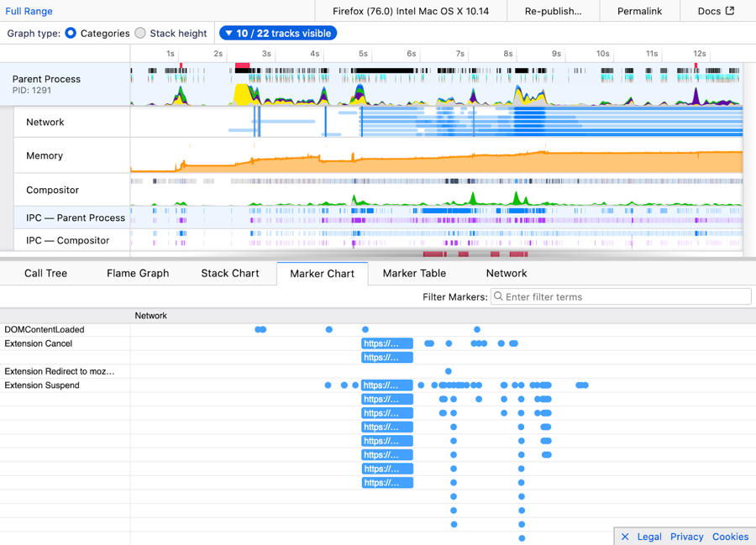Select the Marker Chart tab
756x545 pixels.
[322, 274]
